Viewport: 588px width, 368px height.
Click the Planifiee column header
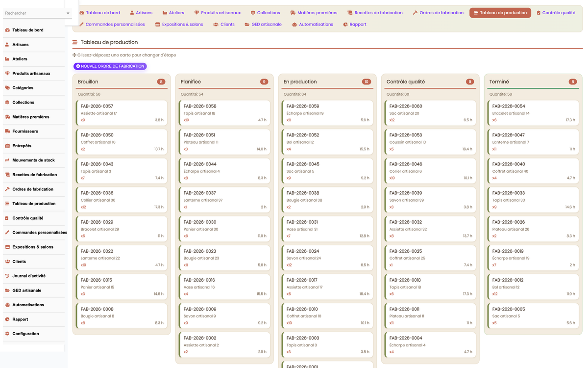[x=224, y=82]
